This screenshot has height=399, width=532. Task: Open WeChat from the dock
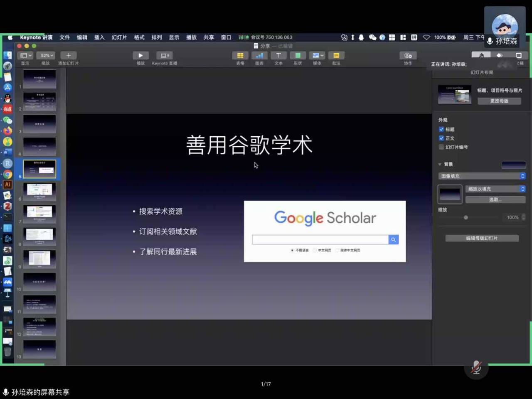(7, 120)
